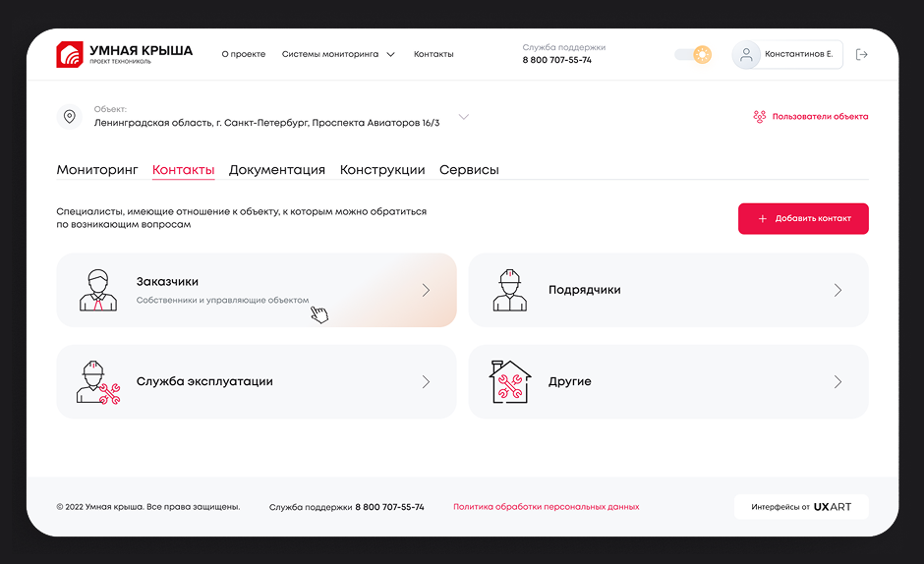Image resolution: width=924 pixels, height=564 pixels.
Task: Click the Подрядчики worker icon
Action: click(x=509, y=290)
